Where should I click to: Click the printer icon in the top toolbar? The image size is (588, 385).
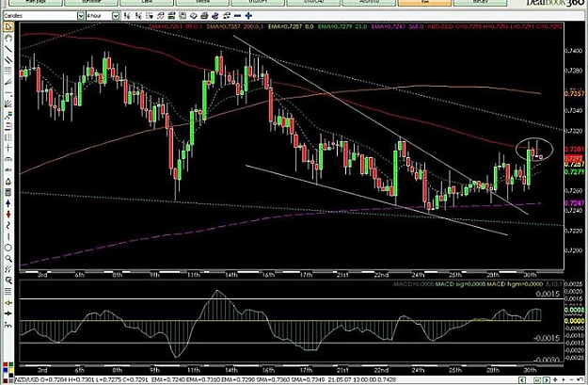point(204,16)
